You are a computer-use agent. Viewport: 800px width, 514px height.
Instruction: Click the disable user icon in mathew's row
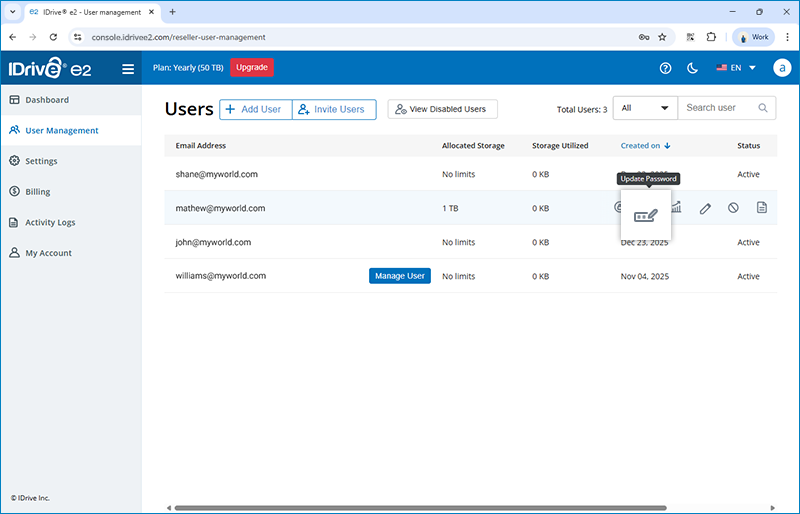click(733, 208)
